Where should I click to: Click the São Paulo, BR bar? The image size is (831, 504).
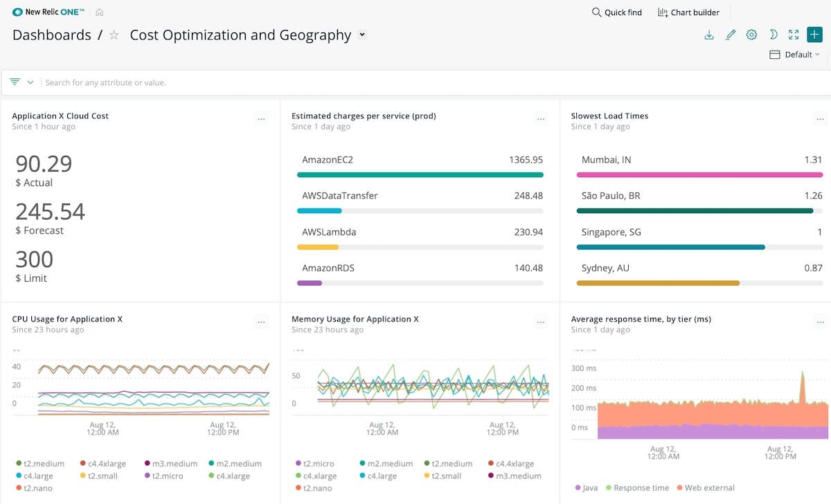tap(695, 211)
